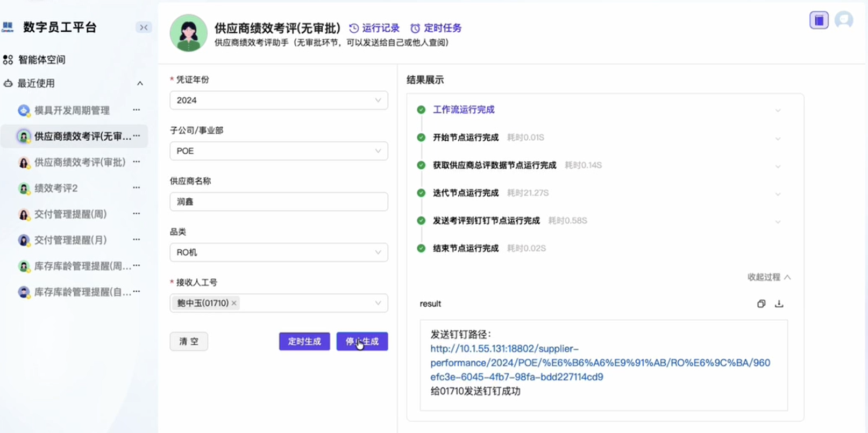Click the 清空 button
Viewport: 868px width, 433px height.
click(x=189, y=342)
